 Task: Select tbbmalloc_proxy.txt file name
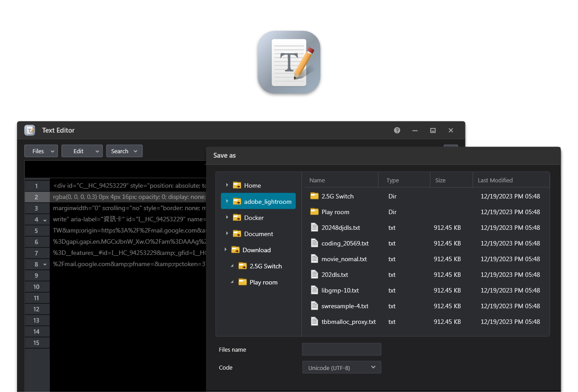349,322
